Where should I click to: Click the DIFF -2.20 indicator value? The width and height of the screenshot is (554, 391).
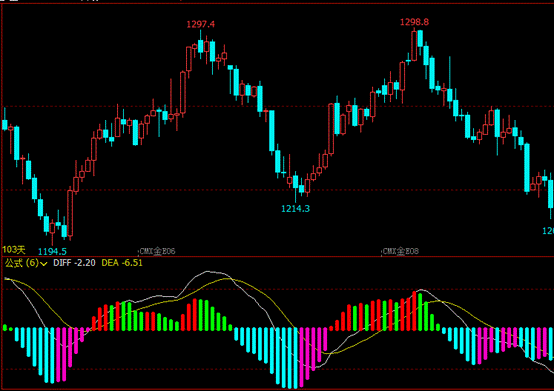pos(74,263)
